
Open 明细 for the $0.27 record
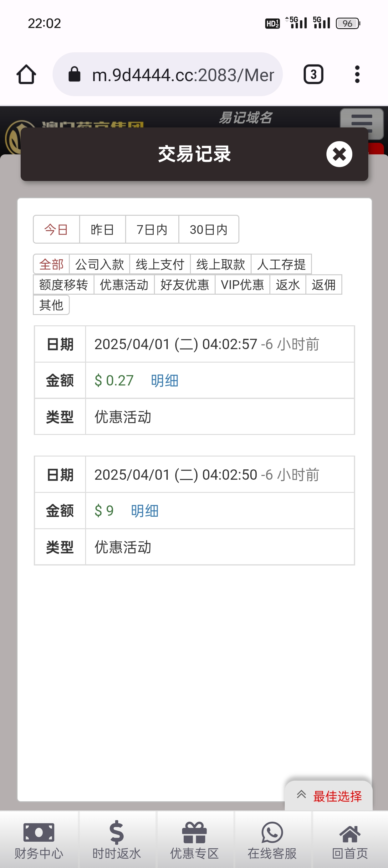165,380
